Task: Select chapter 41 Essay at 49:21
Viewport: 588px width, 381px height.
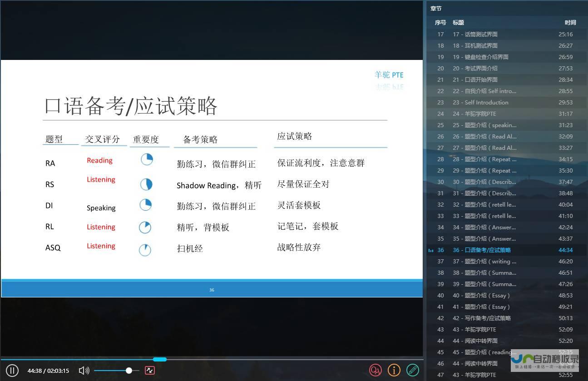Action: [506, 307]
